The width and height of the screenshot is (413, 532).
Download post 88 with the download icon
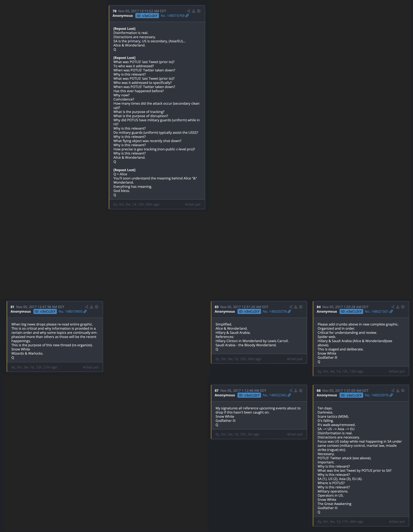[x=398, y=391]
